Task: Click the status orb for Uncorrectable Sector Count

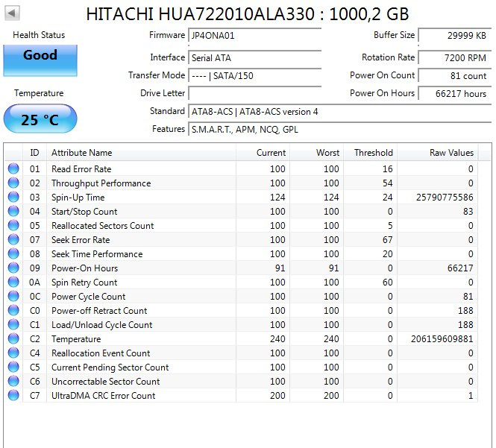Action: [13, 381]
